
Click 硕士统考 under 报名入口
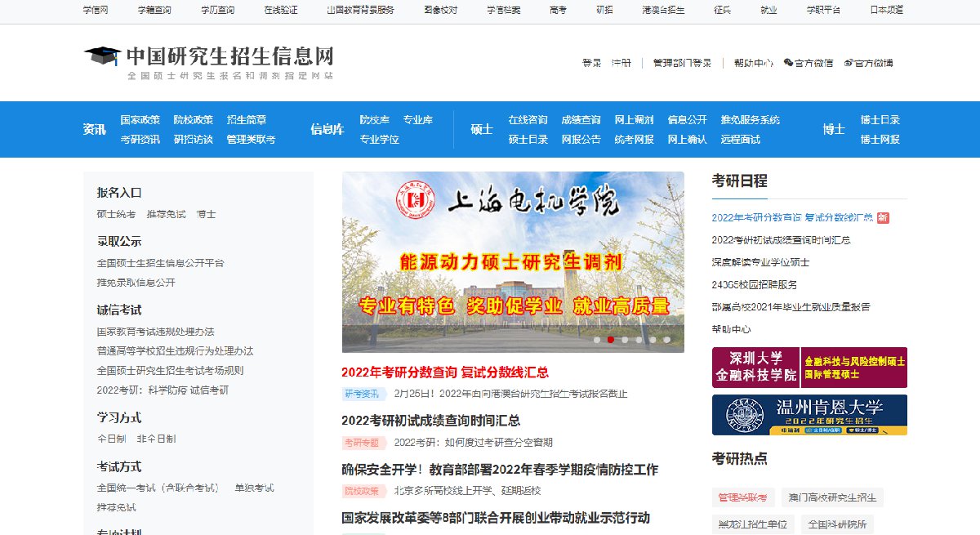117,214
